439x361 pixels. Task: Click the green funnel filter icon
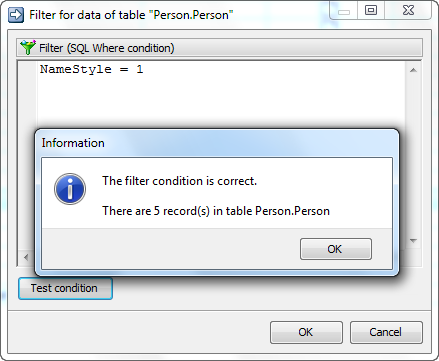pos(28,47)
